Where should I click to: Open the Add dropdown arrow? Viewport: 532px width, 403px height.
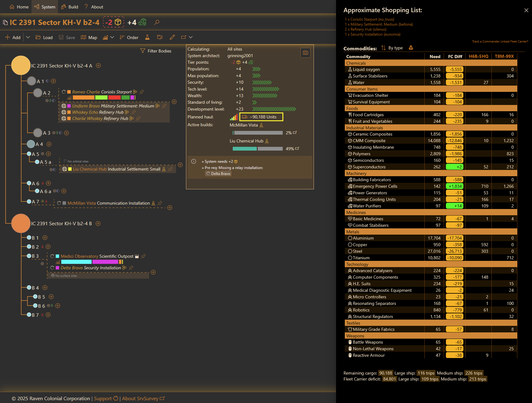pos(28,37)
